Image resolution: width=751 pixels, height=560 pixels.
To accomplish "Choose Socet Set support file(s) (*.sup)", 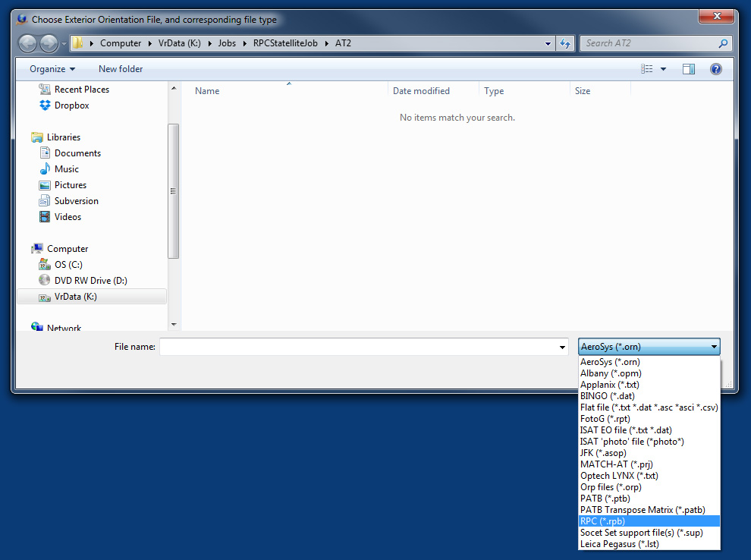I will (649, 533).
